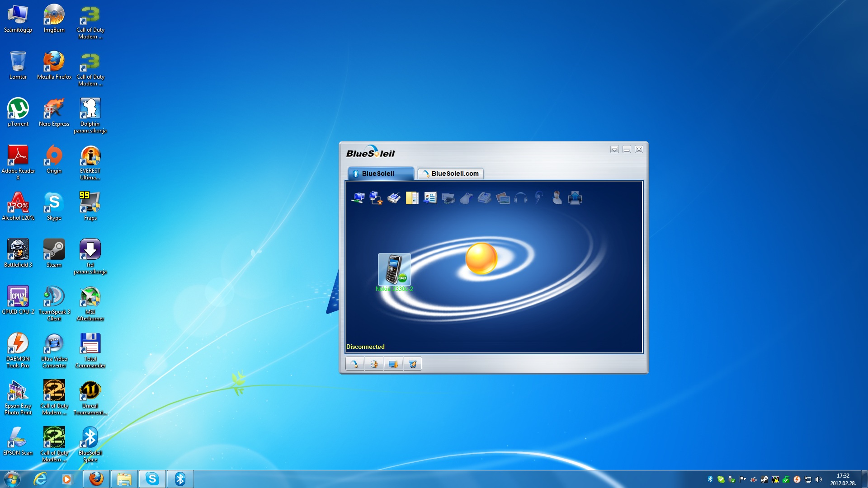Select the Nero Express desktop shortcut

(54, 113)
